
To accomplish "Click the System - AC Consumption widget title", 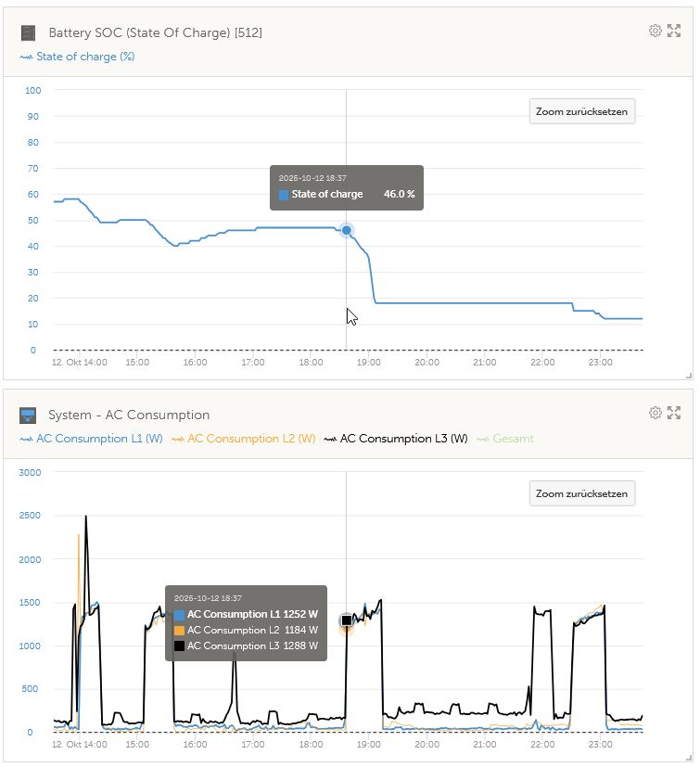I will [129, 415].
